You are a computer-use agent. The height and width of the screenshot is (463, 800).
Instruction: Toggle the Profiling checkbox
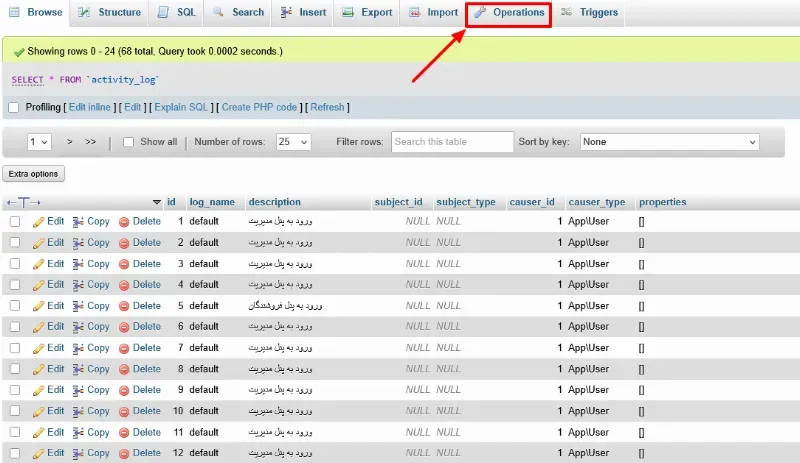point(14,107)
